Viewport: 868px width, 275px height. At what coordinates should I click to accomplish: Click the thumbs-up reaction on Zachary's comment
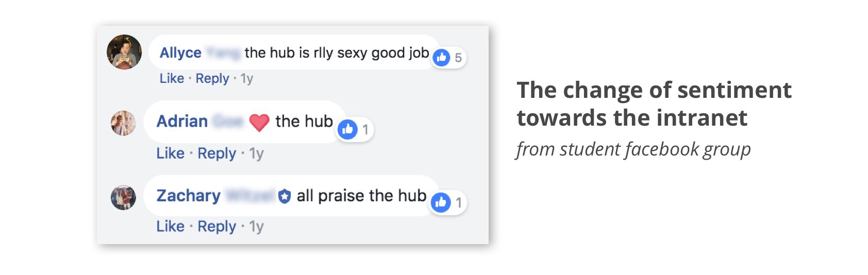coord(441,202)
